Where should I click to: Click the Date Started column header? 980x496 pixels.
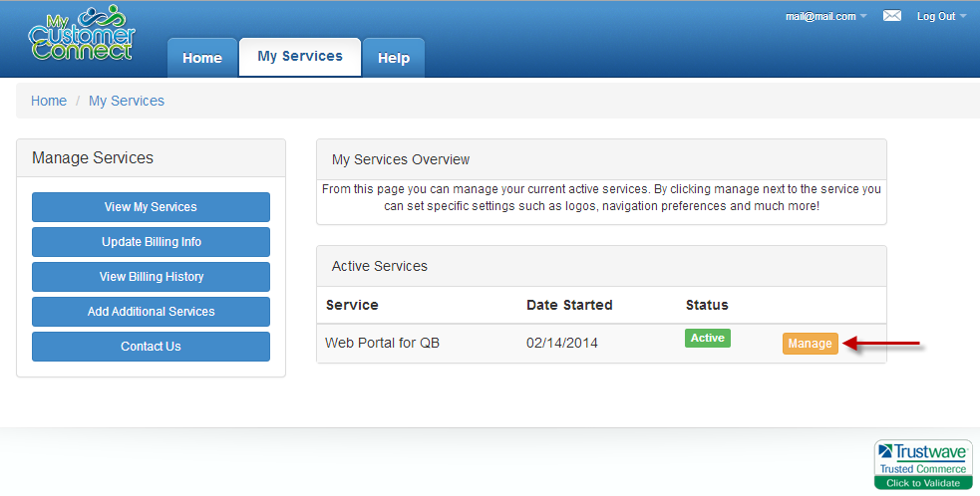tap(569, 305)
